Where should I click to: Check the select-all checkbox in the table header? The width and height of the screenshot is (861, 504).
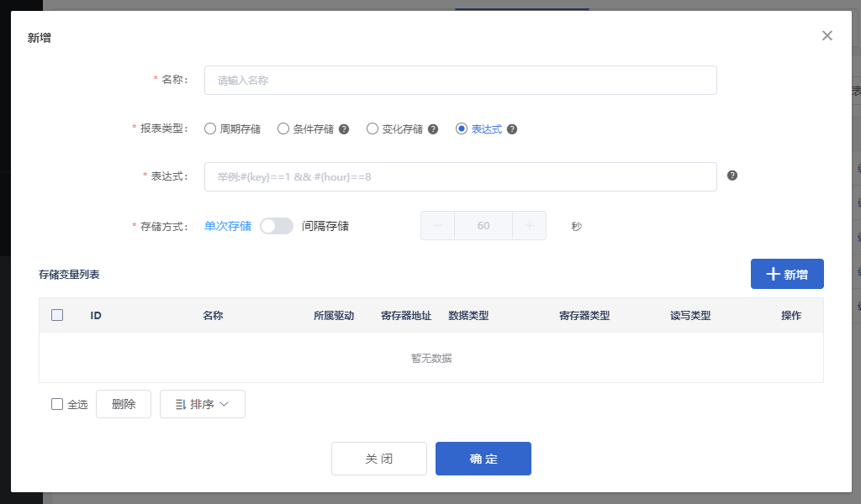57,315
